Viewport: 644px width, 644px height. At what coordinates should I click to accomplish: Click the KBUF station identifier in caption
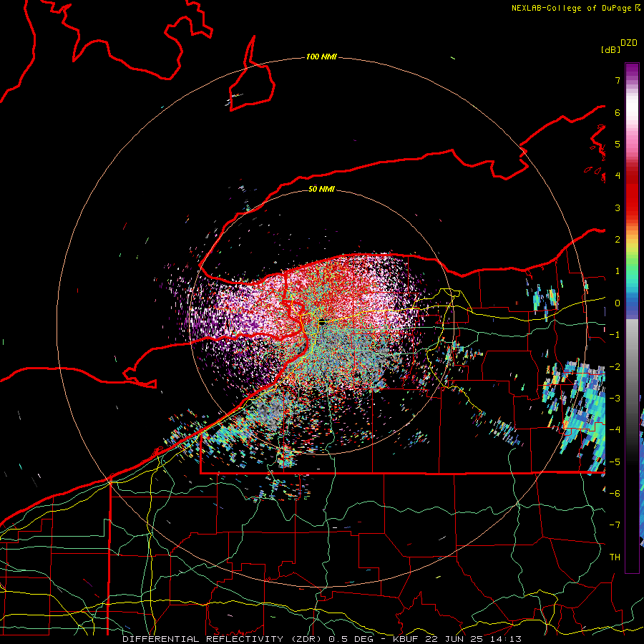pyautogui.click(x=406, y=639)
